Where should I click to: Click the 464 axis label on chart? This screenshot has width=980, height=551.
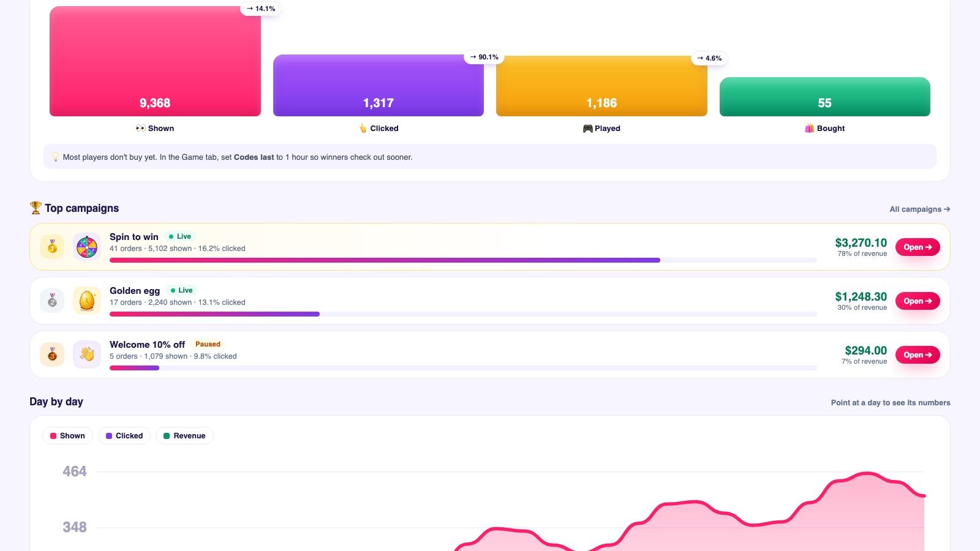[75, 471]
